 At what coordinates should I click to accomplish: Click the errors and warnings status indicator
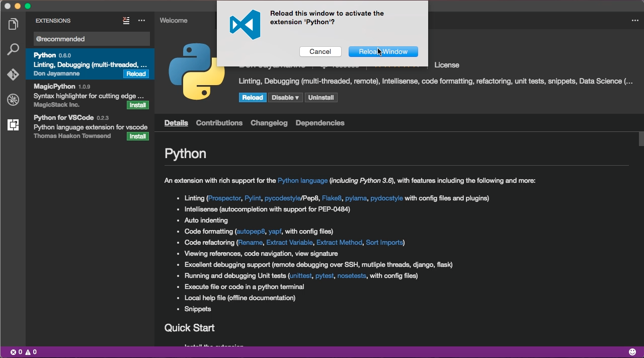[x=24, y=352]
